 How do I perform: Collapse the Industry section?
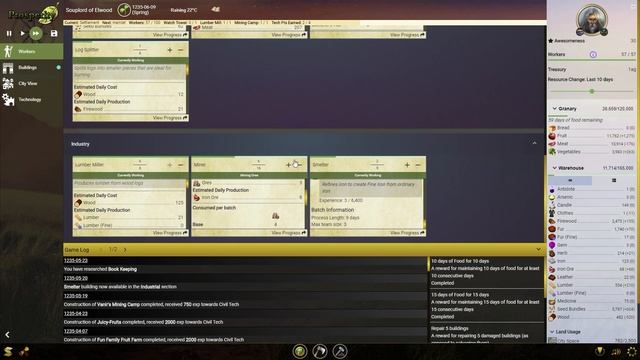pos(534,143)
